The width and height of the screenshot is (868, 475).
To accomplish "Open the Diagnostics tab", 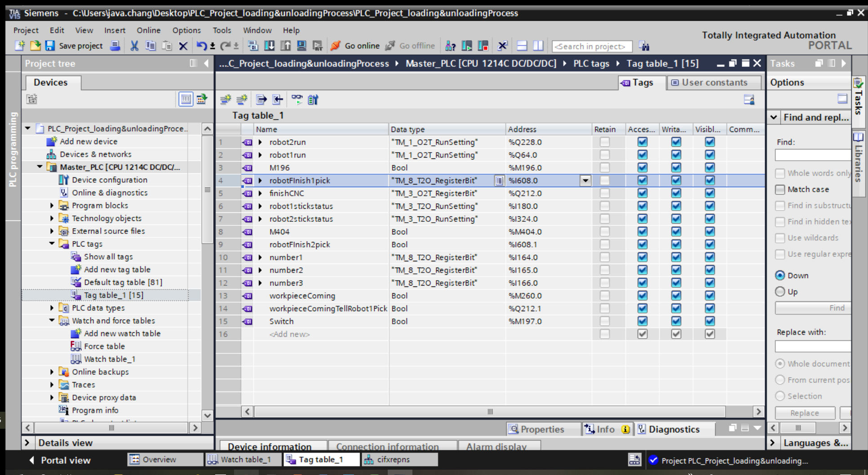I will point(674,429).
